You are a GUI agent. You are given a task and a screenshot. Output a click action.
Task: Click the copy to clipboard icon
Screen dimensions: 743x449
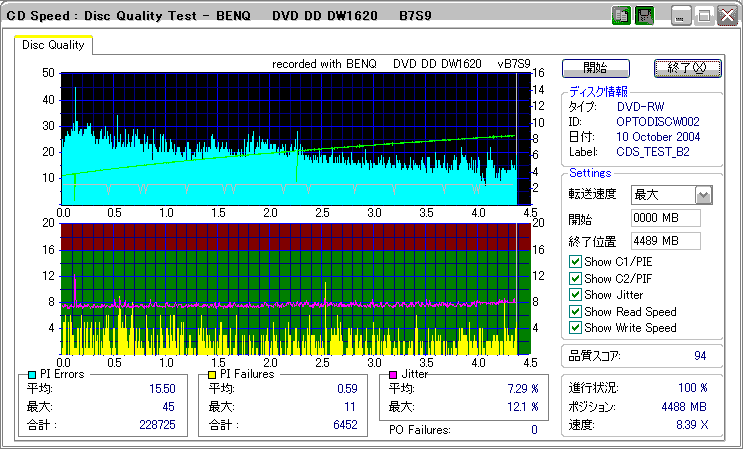click(x=621, y=16)
